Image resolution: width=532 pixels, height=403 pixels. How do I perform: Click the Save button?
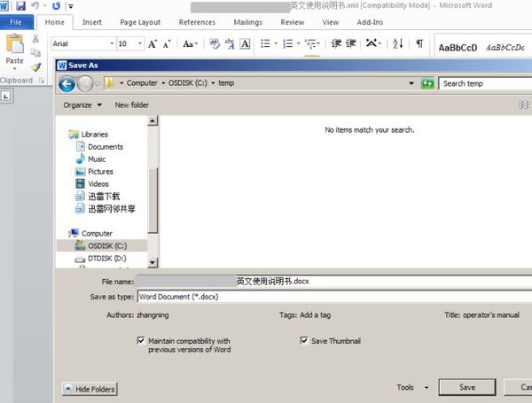(x=467, y=387)
